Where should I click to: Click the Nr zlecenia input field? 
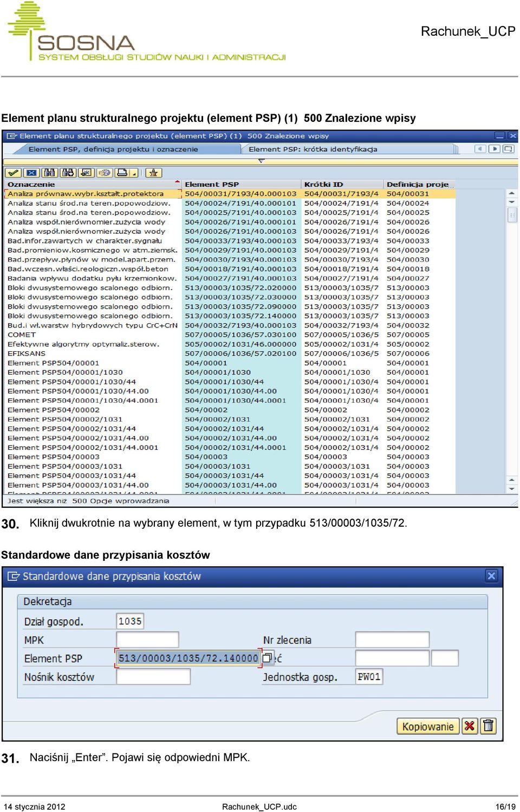pyautogui.click(x=392, y=640)
